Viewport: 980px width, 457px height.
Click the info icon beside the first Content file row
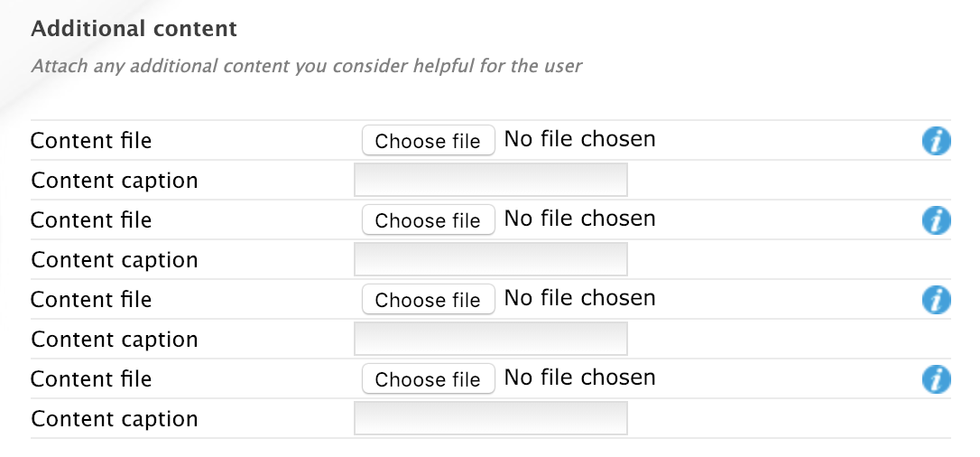(936, 141)
